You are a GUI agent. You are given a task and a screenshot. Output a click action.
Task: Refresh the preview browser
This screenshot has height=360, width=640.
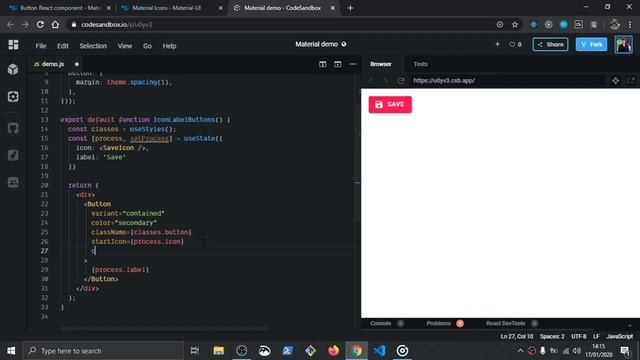[400, 80]
